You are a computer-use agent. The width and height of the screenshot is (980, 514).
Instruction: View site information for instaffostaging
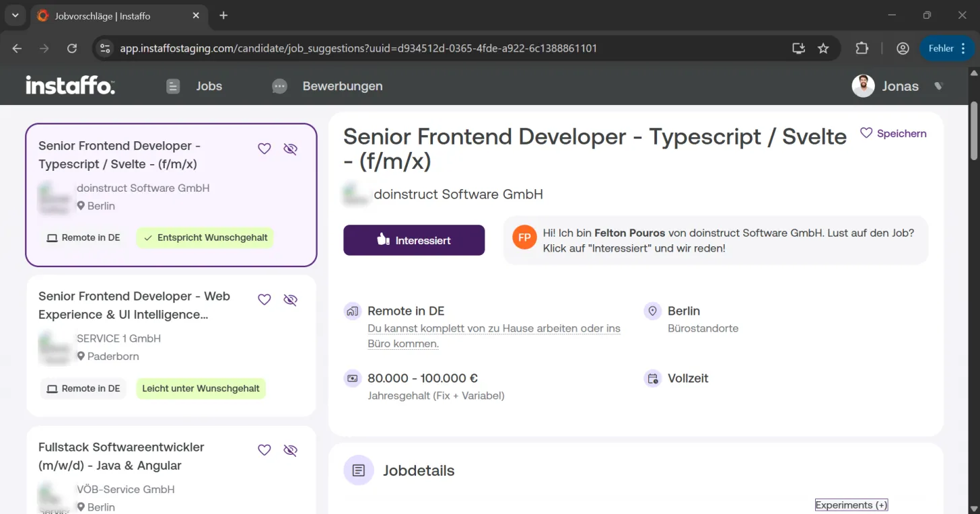104,48
